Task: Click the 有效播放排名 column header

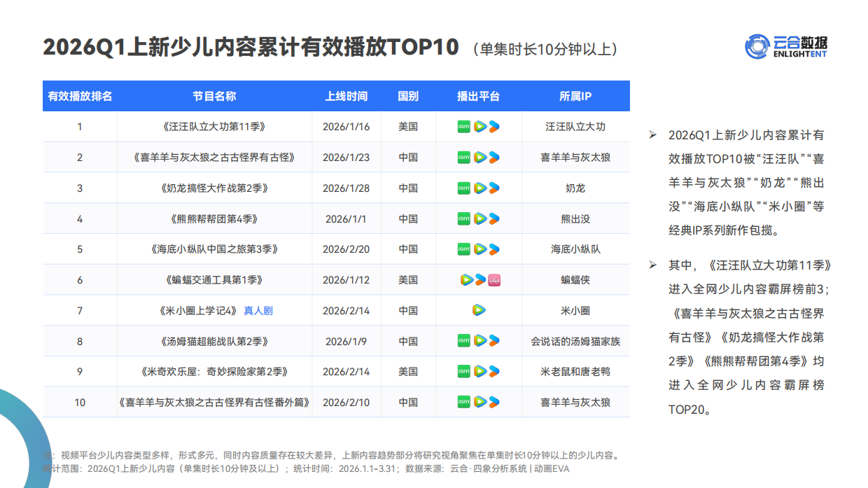Action: click(x=80, y=96)
